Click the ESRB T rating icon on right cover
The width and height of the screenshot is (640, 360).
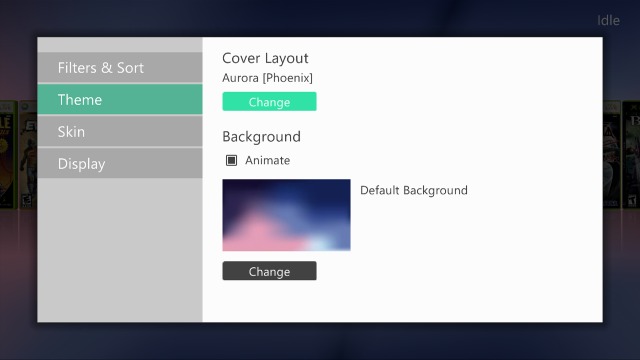click(631, 201)
